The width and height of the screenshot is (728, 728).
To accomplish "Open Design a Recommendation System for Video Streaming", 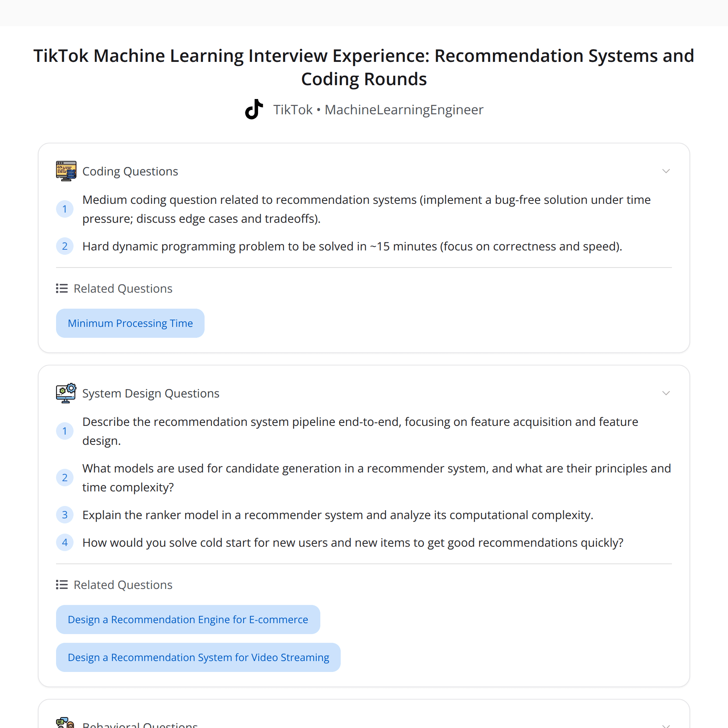I will [198, 657].
